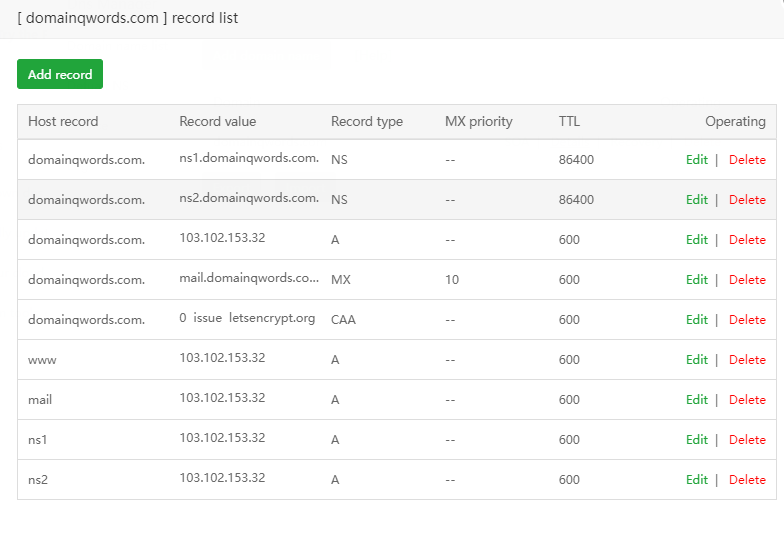
Task: Delete the CAA letsencrypt record
Action: pos(747,320)
